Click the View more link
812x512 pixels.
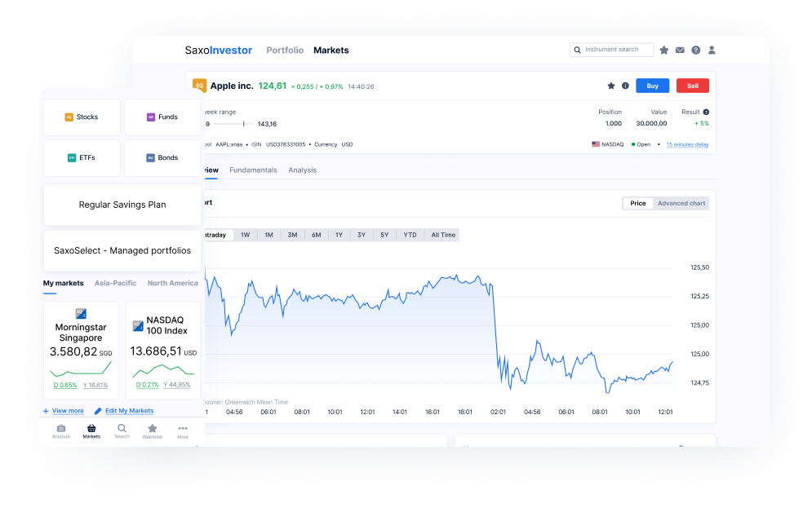68,411
